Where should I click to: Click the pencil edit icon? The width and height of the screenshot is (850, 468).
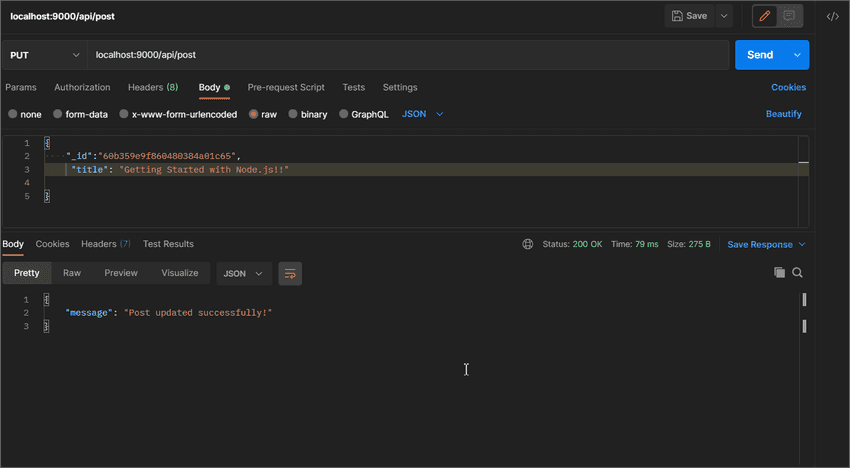[764, 16]
